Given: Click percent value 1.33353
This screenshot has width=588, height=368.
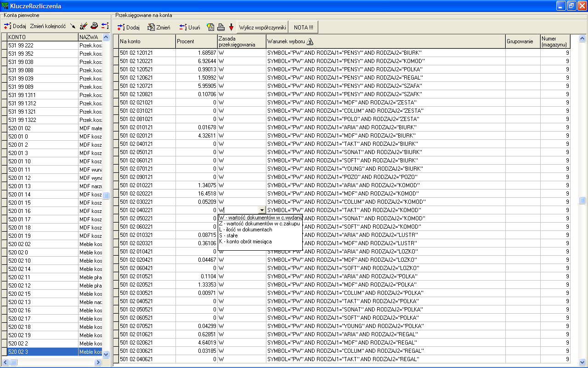Looking at the screenshot, I should pos(197,284).
